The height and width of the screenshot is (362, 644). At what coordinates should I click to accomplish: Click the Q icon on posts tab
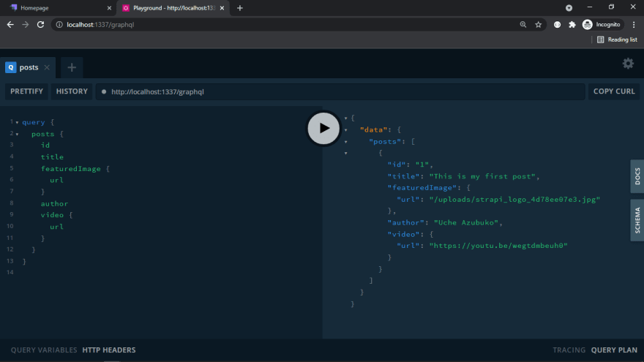(x=11, y=67)
